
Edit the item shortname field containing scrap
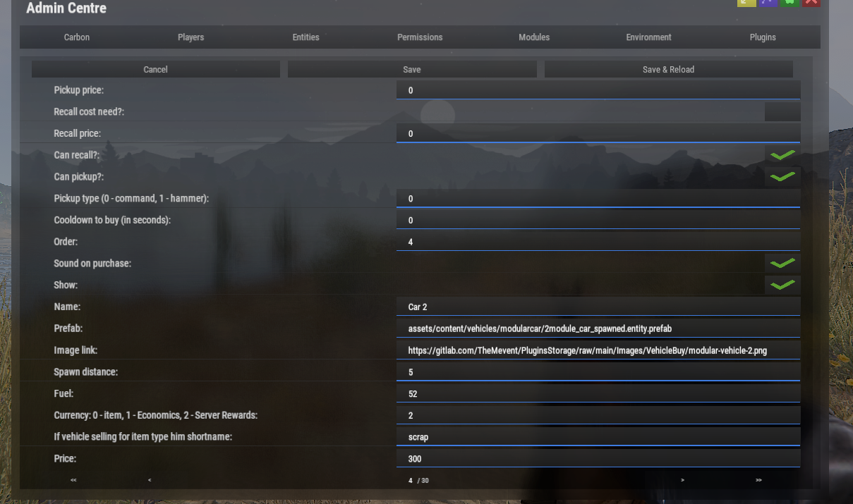tap(598, 437)
